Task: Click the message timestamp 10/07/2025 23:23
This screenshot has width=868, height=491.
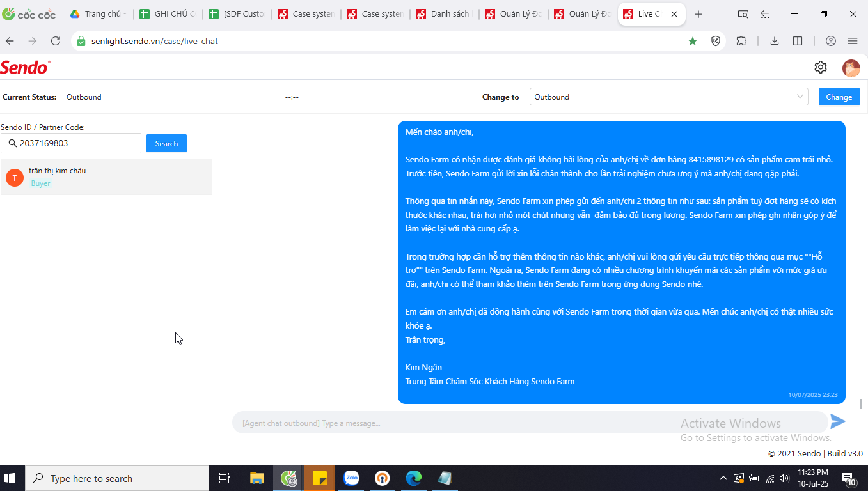Action: 813,395
